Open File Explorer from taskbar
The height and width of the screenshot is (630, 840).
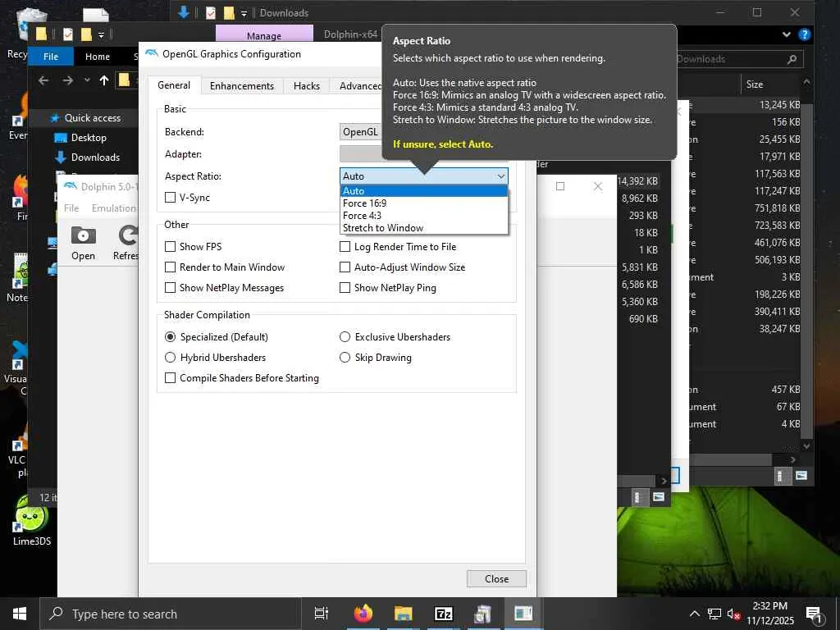403,614
